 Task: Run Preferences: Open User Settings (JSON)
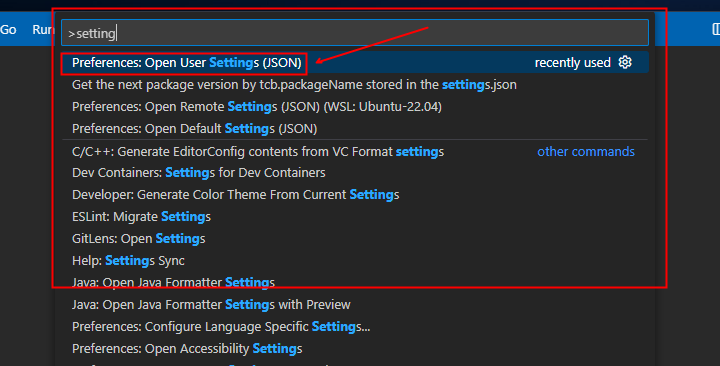pyautogui.click(x=355, y=62)
